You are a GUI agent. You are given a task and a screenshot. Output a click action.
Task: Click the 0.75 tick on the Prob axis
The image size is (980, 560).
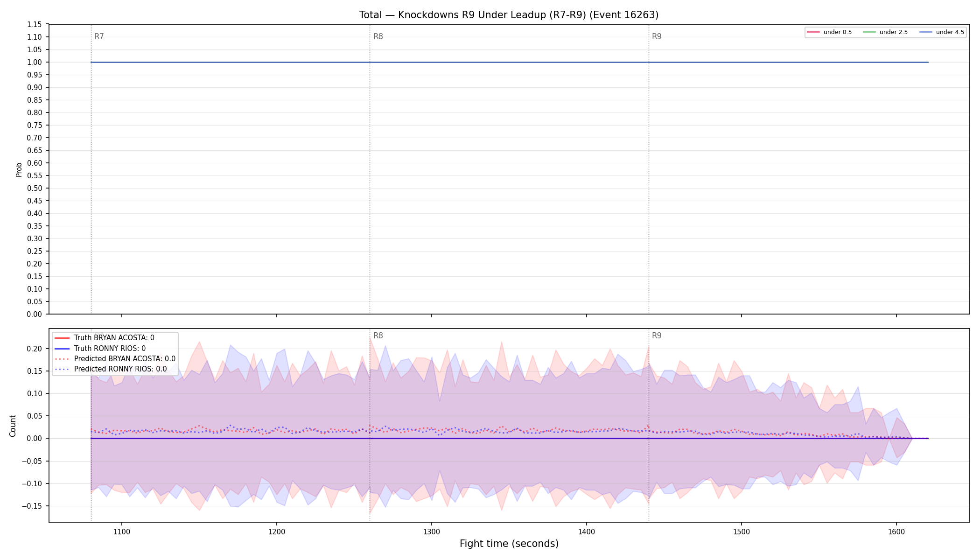pos(35,126)
